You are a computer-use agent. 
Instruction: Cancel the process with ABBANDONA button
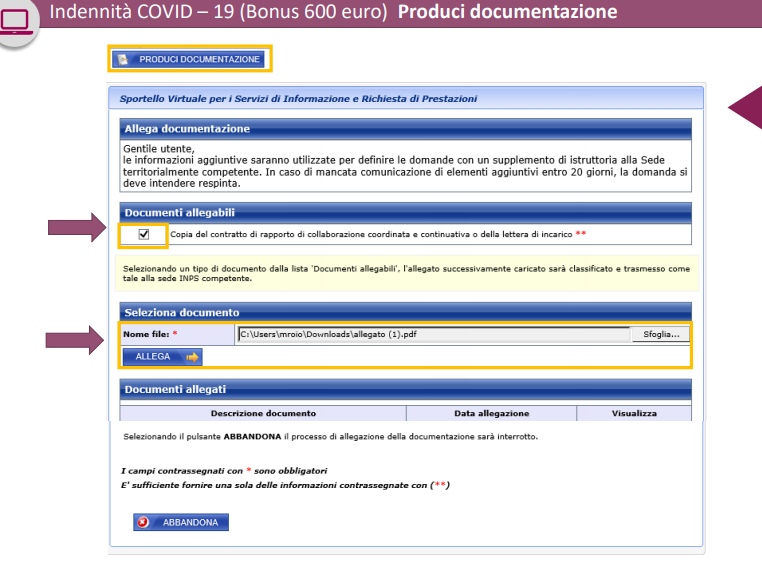point(190,522)
